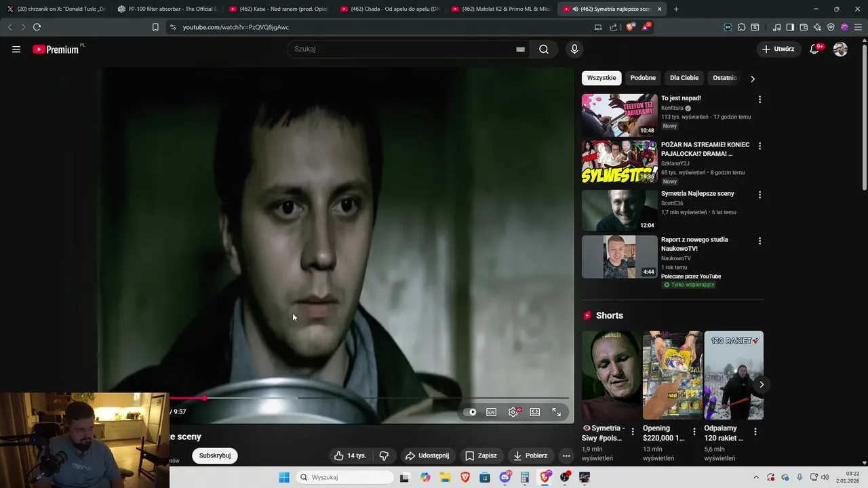Select the Wszystkie filter chip
Screen dimensions: 868x488
(601, 78)
